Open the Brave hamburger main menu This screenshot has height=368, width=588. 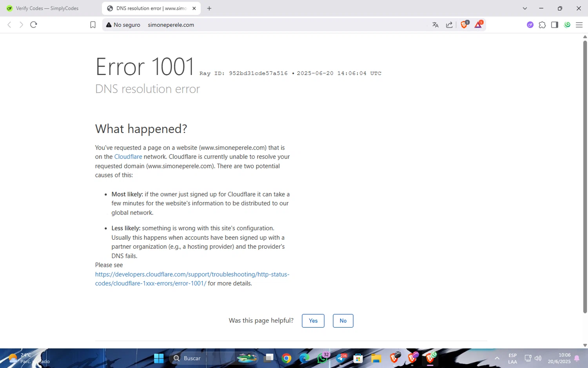[579, 25]
